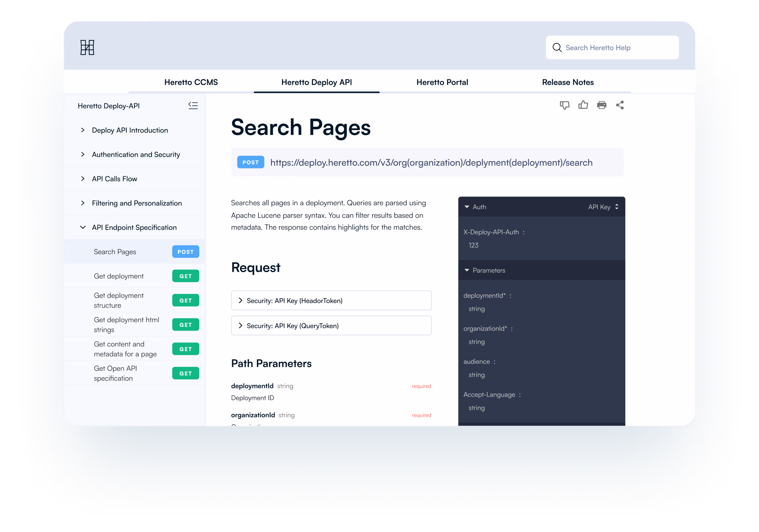Click the Heretto Deploy-API sidebar title
The image size is (759, 532).
(108, 106)
